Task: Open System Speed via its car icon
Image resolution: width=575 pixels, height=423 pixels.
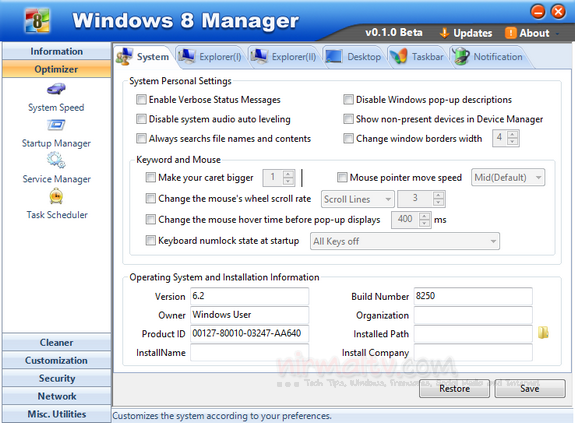Action: click(56, 89)
